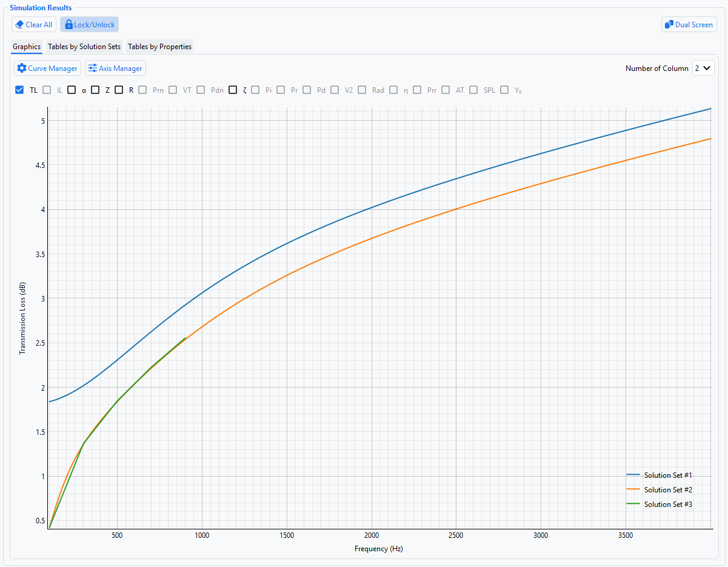Click the Curve Manager gear icon
The height and width of the screenshot is (567, 728).
22,69
